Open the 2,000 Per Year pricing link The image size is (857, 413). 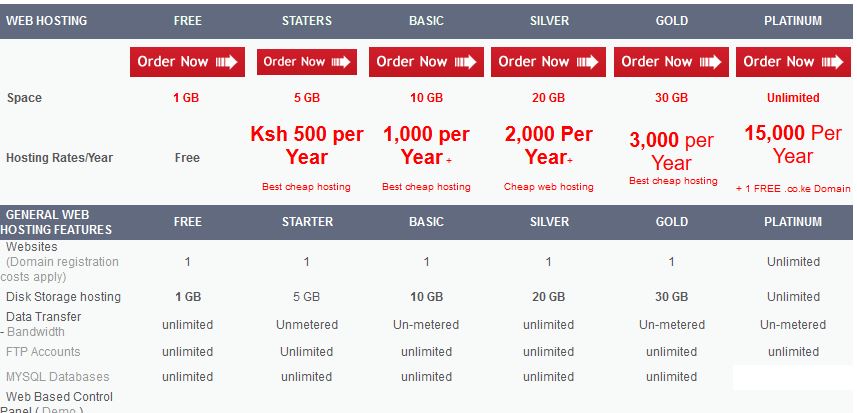coord(548,145)
